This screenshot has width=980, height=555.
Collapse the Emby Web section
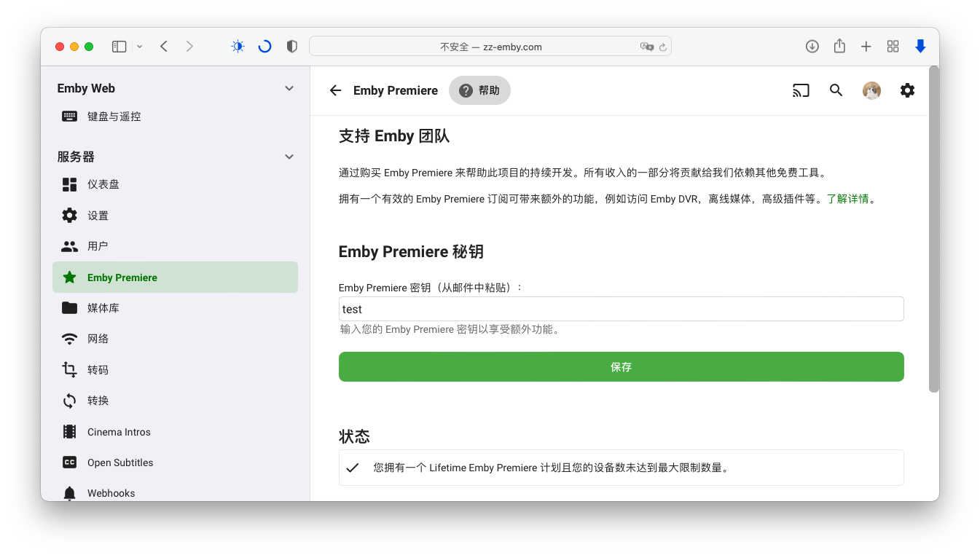tap(289, 88)
